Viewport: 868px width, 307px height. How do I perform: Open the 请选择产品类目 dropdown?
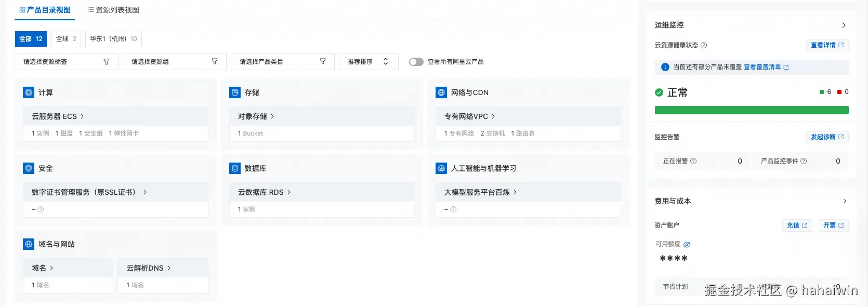tap(283, 62)
